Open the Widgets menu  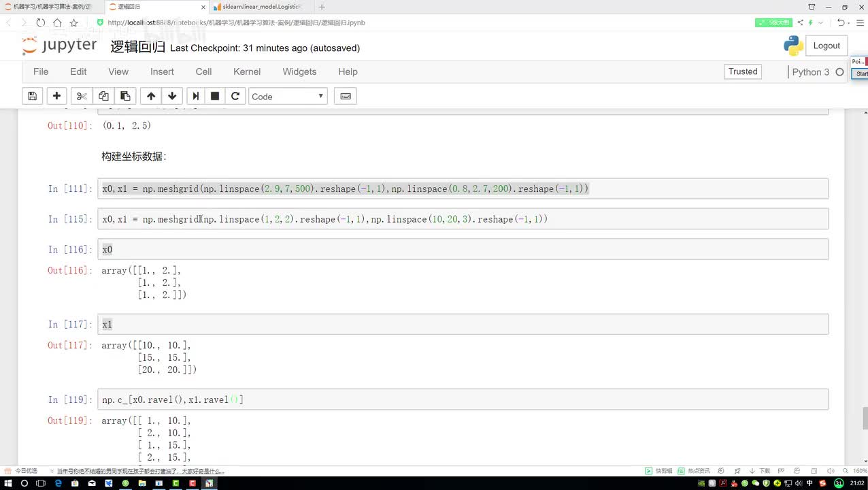[x=299, y=71]
